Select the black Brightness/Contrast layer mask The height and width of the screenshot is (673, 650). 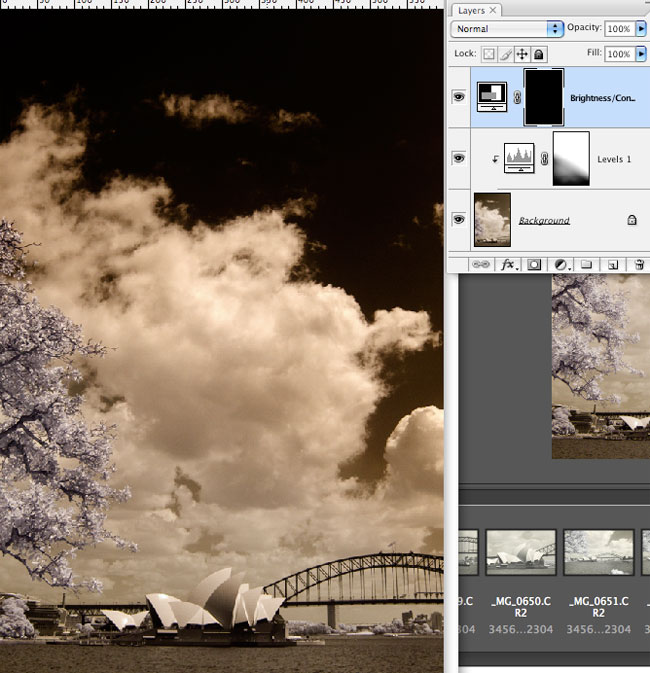(543, 97)
